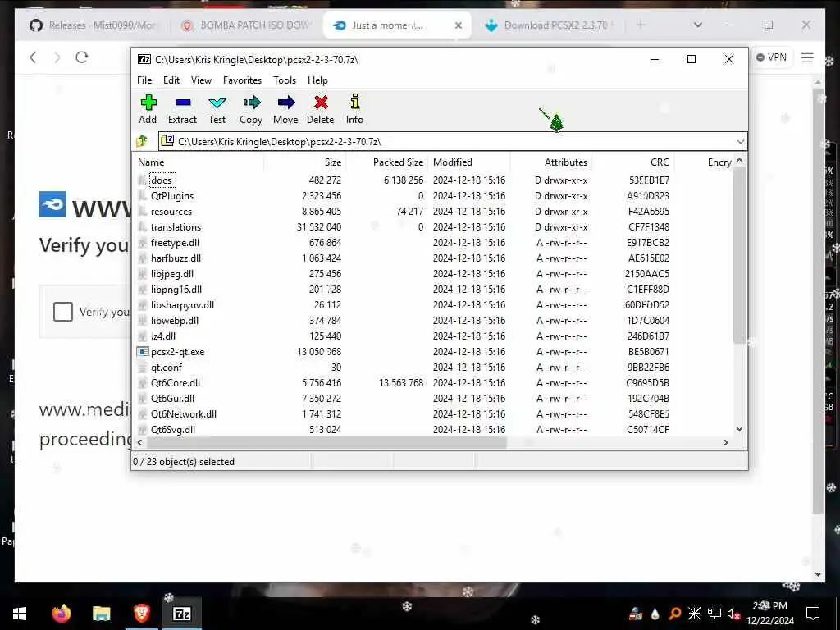Go back in the browser
840x630 pixels.
[33, 57]
